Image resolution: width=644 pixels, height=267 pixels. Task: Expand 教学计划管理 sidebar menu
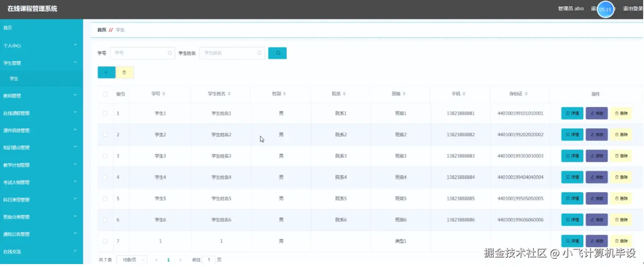click(x=41, y=165)
